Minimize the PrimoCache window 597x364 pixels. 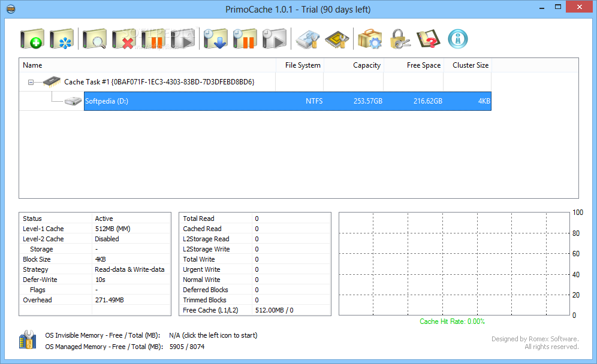point(542,7)
